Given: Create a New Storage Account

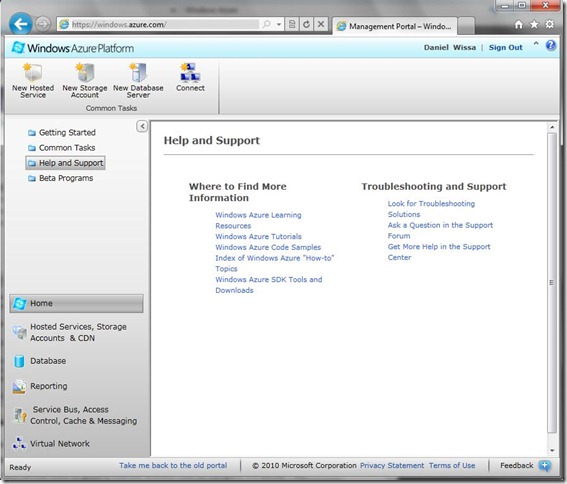Looking at the screenshot, I should [85, 81].
